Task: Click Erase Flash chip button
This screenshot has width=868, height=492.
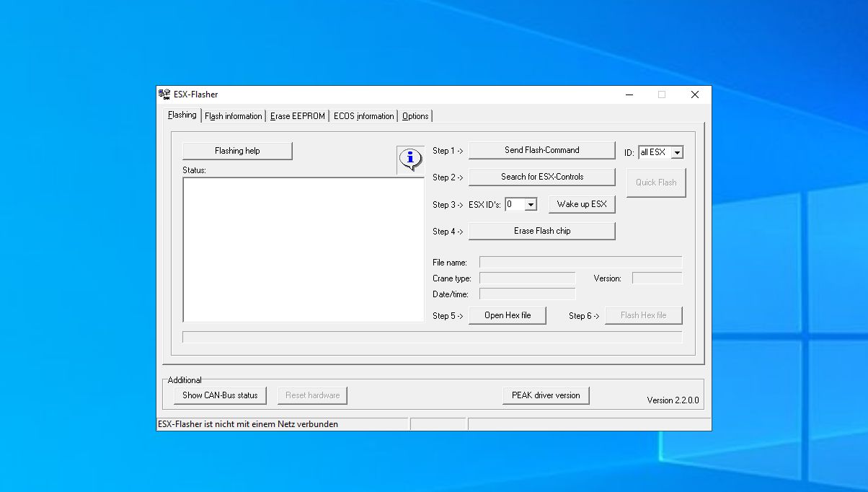Action: [541, 231]
